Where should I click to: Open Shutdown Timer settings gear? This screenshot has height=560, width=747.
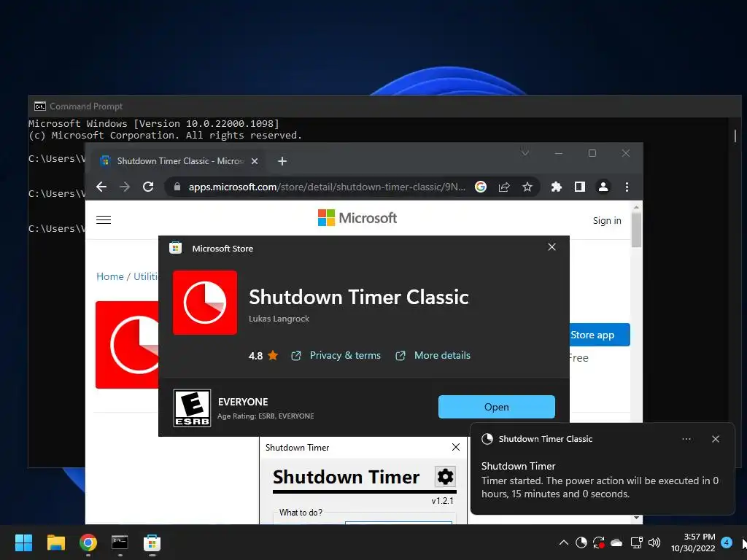[x=446, y=476]
